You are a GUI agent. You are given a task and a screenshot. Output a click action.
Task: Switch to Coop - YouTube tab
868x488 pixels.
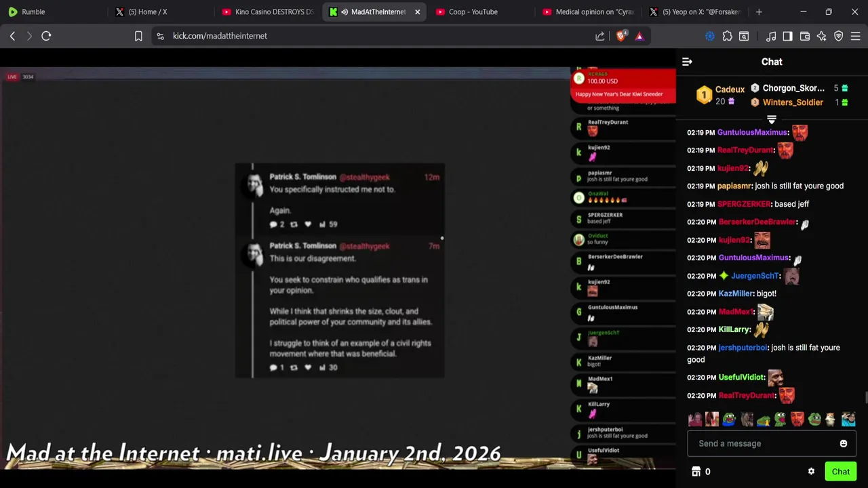tap(481, 12)
